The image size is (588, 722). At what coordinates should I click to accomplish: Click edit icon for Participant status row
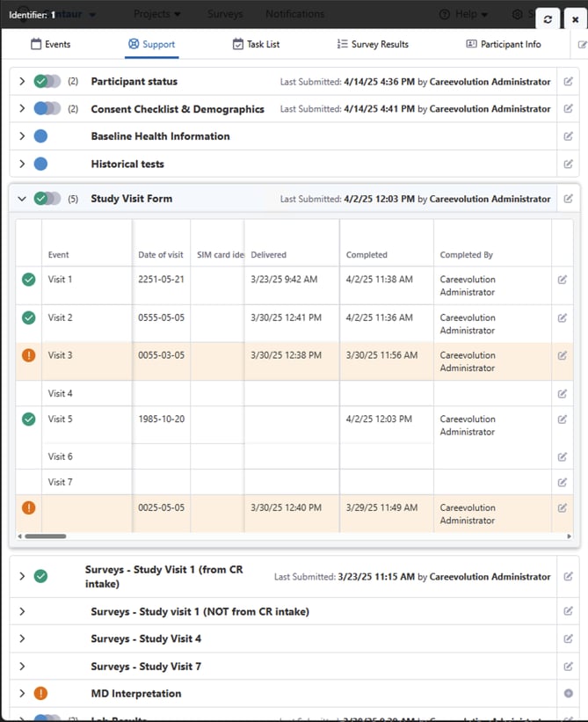(x=569, y=82)
